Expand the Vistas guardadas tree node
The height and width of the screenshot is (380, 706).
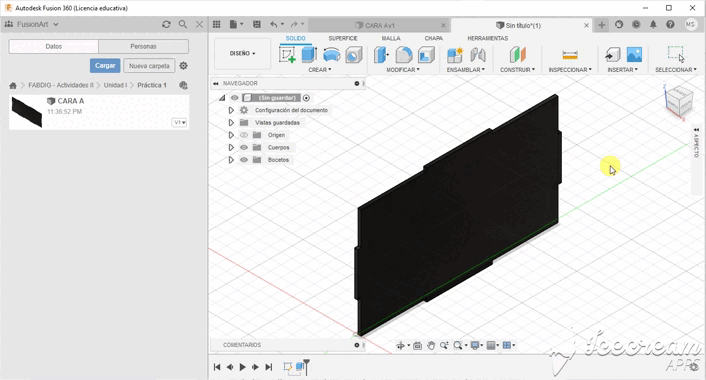(x=231, y=122)
